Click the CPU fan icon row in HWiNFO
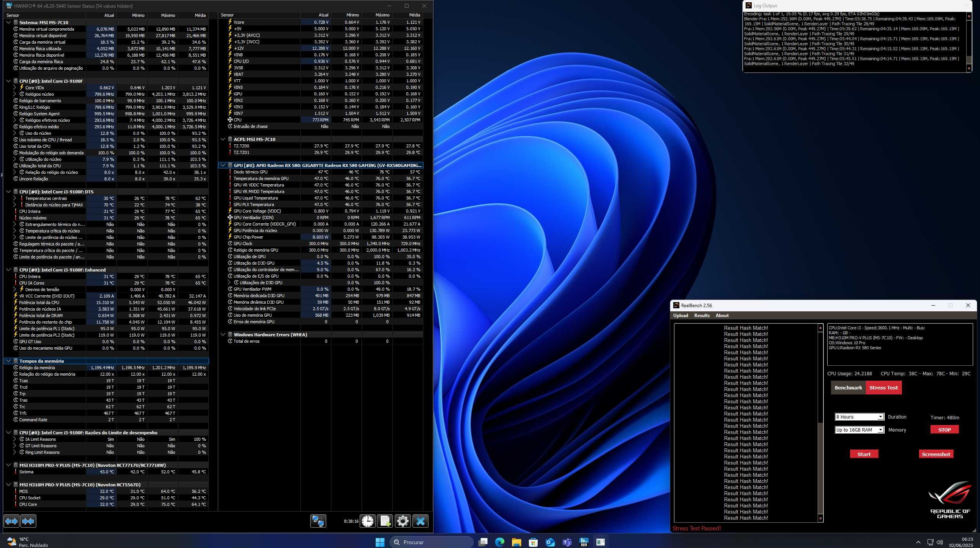 321,120
